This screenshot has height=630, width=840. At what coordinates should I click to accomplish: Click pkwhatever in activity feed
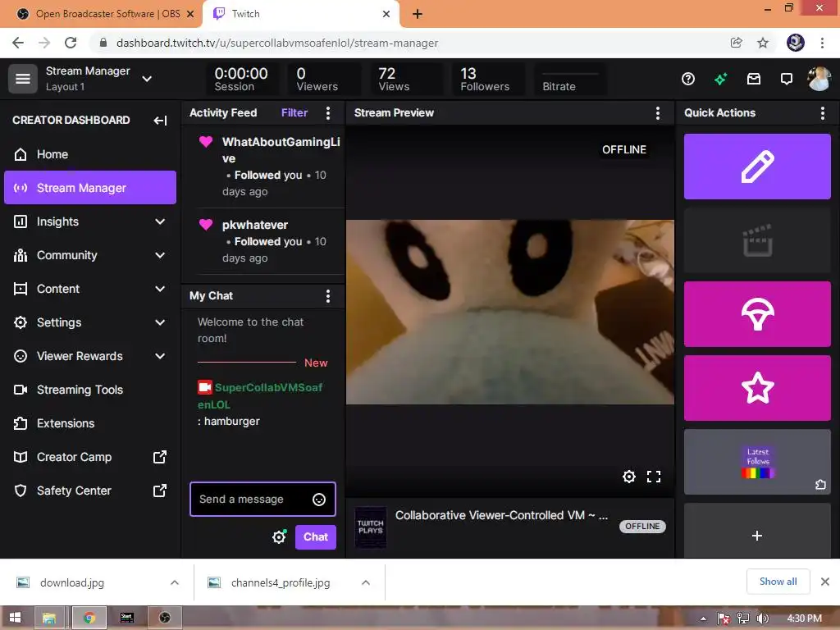click(x=255, y=225)
